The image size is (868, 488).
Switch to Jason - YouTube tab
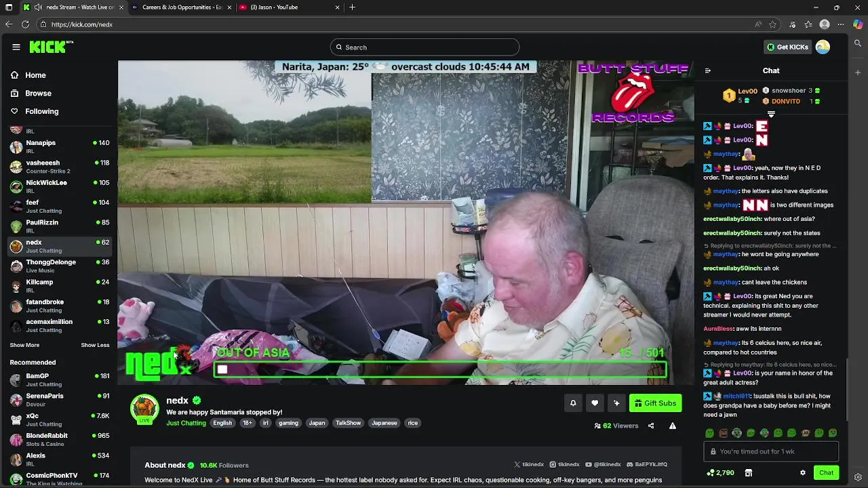(290, 7)
